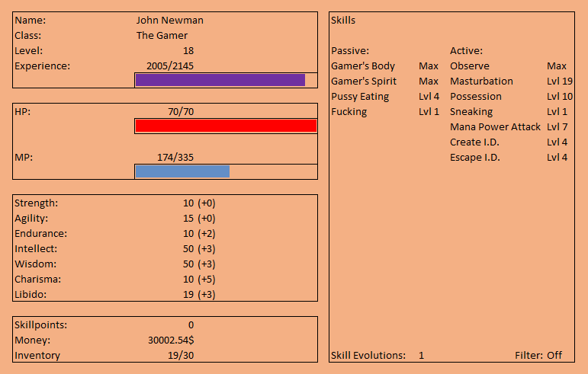
Task: Click the Max level beside Gamer's Body
Action: tap(429, 66)
